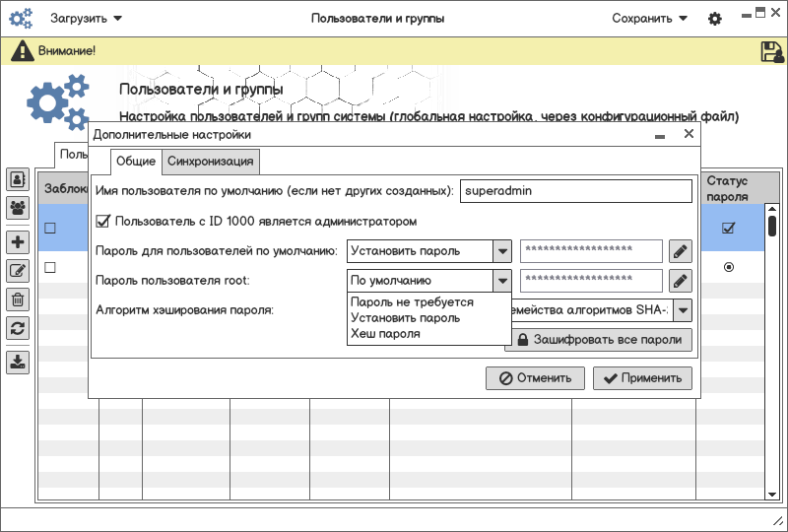788x532 pixels.
Task: Click the plus icon to add user
Action: pyautogui.click(x=18, y=242)
